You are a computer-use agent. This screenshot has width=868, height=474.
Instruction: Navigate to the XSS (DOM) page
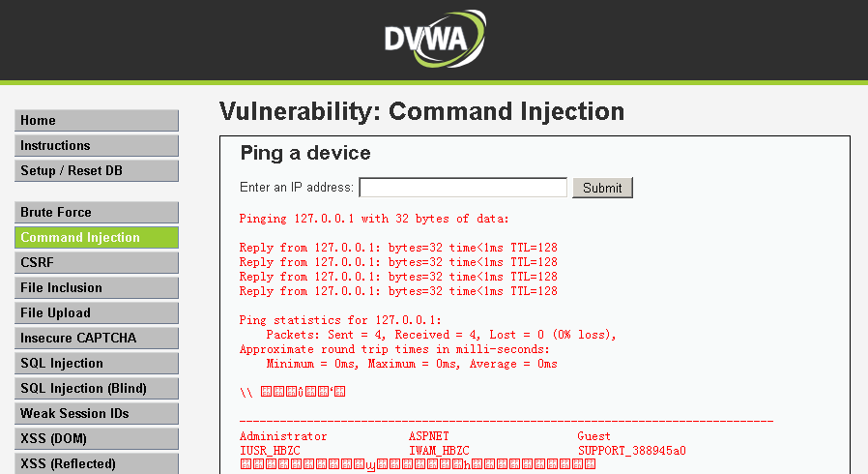(97, 439)
